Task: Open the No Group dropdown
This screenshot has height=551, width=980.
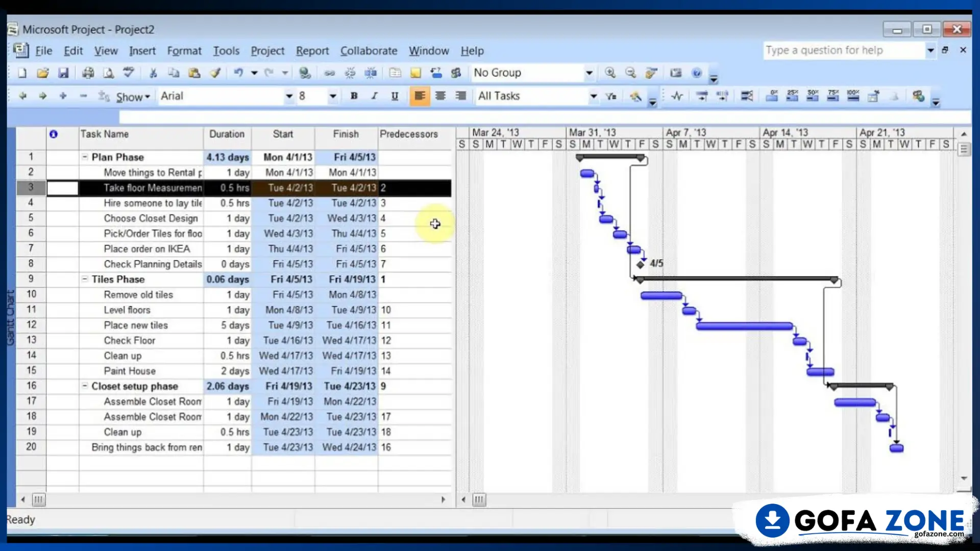Action: click(x=589, y=73)
